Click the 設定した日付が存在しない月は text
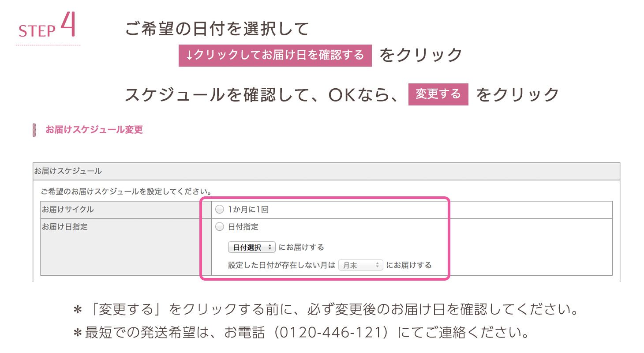 pyautogui.click(x=281, y=266)
